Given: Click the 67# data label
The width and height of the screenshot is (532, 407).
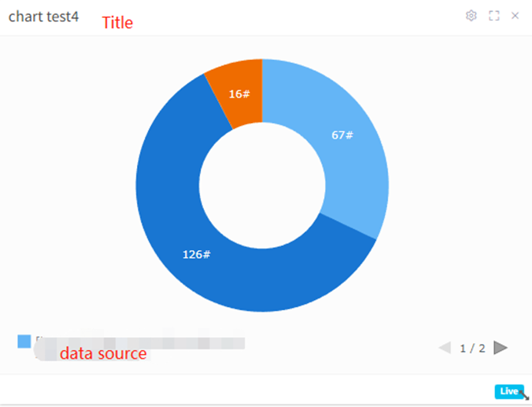Looking at the screenshot, I should coord(342,135).
